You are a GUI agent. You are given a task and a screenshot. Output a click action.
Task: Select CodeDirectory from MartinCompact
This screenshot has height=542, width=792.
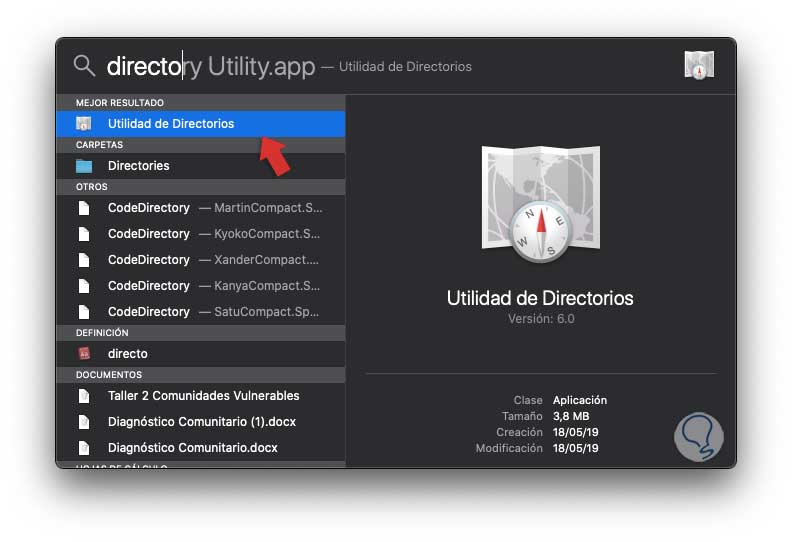coord(201,208)
